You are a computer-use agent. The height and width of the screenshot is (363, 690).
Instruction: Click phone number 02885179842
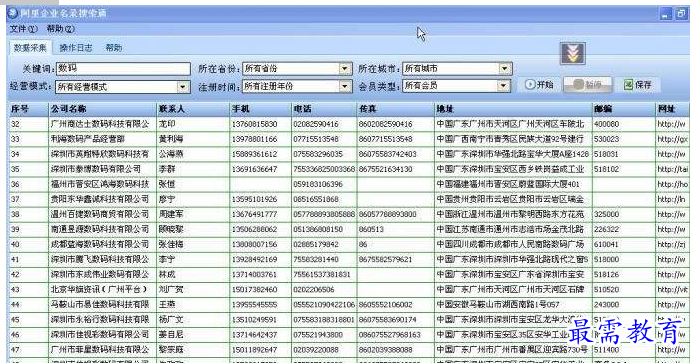tap(316, 244)
